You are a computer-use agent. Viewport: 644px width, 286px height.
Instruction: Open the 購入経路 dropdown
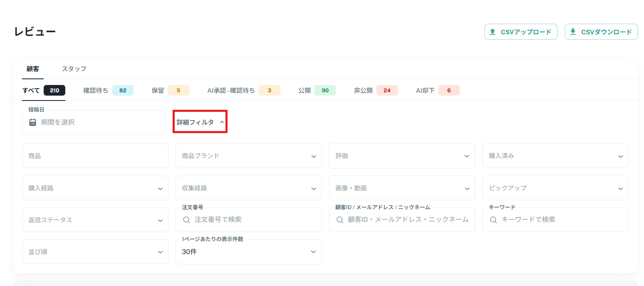(x=95, y=188)
